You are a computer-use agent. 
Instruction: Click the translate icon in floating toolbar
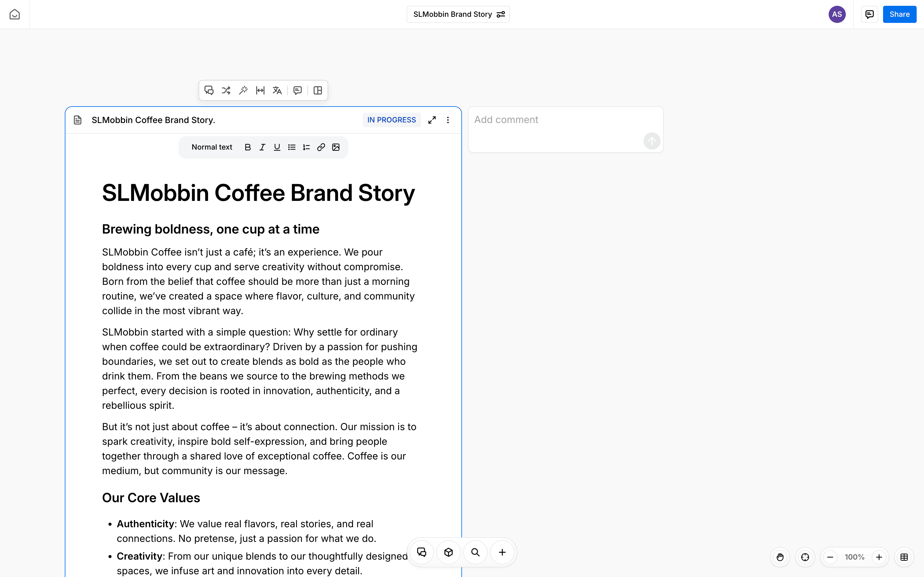(277, 90)
